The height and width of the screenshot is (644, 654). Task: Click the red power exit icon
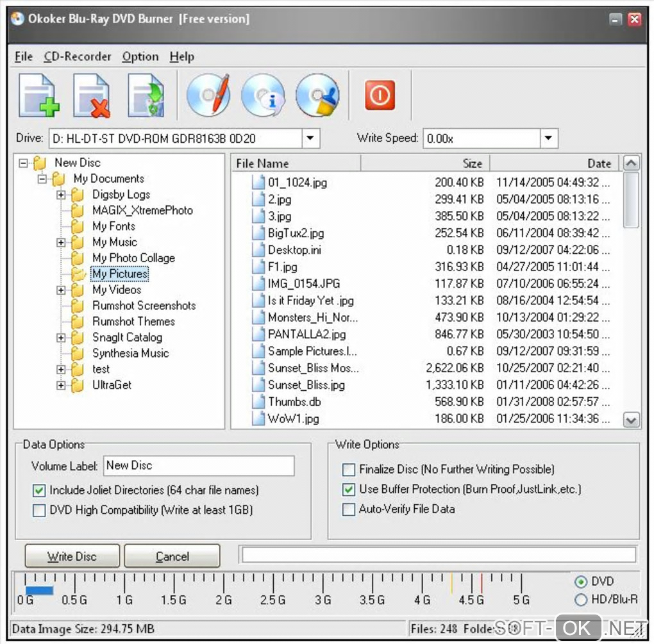point(380,95)
